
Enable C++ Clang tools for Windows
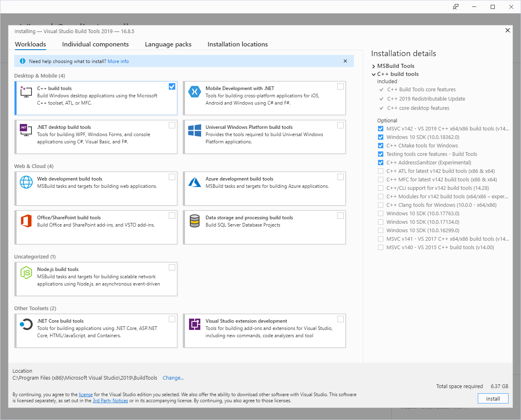(380, 205)
